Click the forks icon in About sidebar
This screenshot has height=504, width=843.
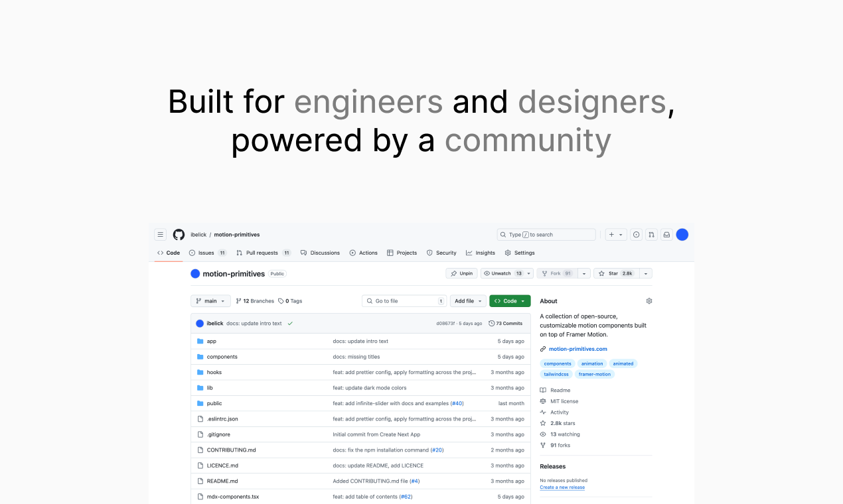[543, 446]
